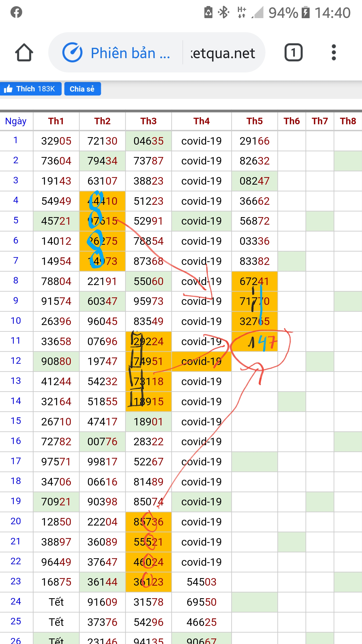This screenshot has width=362, height=644.
Task: Tap day number 12 in Ngày column
Action: 16,361
